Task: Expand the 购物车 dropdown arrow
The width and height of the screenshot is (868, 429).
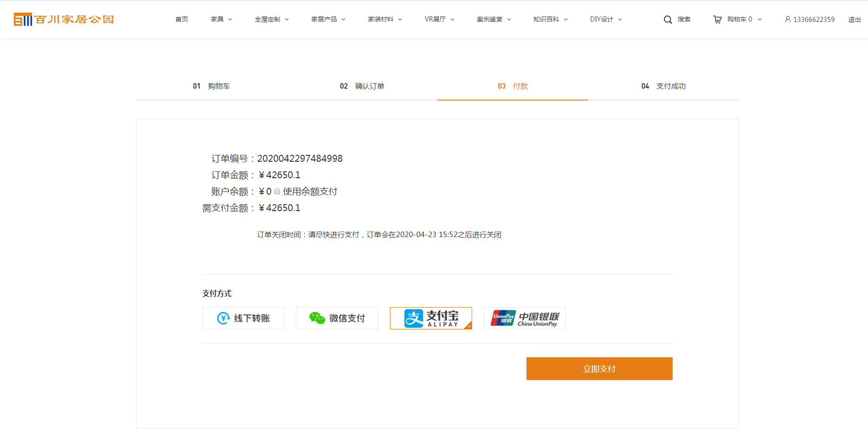Action: coord(760,19)
